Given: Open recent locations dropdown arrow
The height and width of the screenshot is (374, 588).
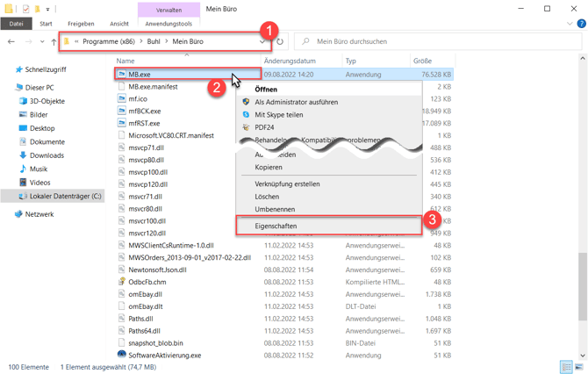Looking at the screenshot, I should coord(41,41).
